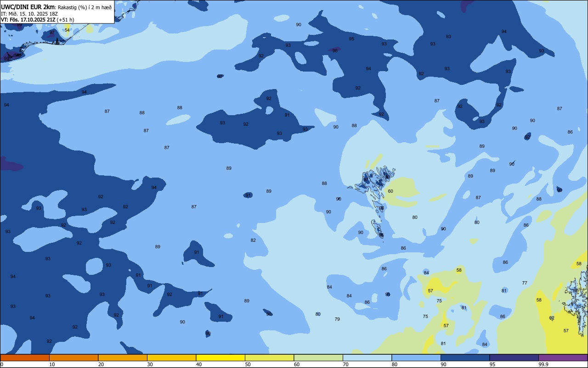Click the 'UWC/DINI EUR 2km' map title

pyautogui.click(x=28, y=7)
